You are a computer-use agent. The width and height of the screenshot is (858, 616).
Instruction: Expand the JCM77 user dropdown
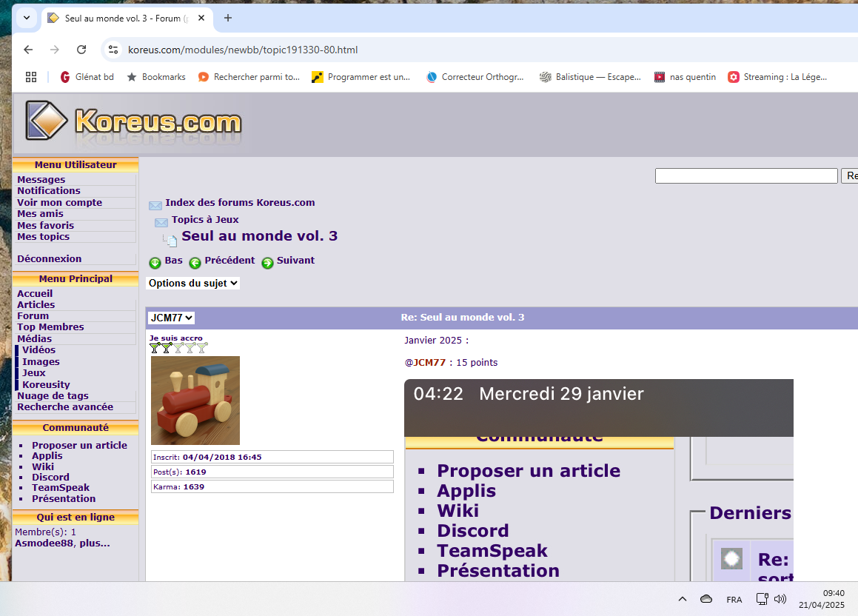pos(171,318)
